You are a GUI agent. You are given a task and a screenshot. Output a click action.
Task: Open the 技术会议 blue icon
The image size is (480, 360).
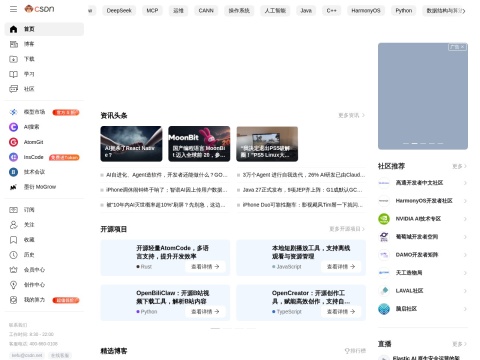13,172
